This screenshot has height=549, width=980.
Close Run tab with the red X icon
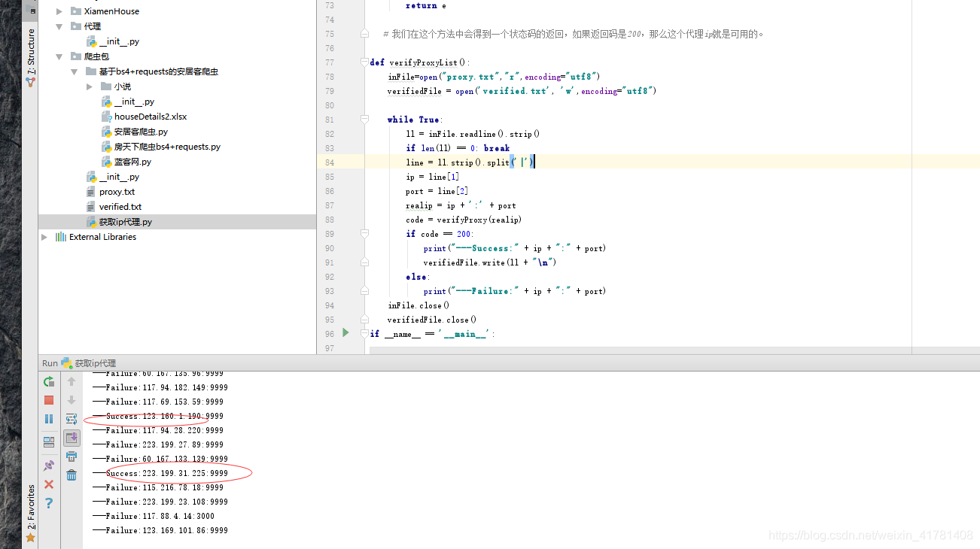[x=49, y=484]
